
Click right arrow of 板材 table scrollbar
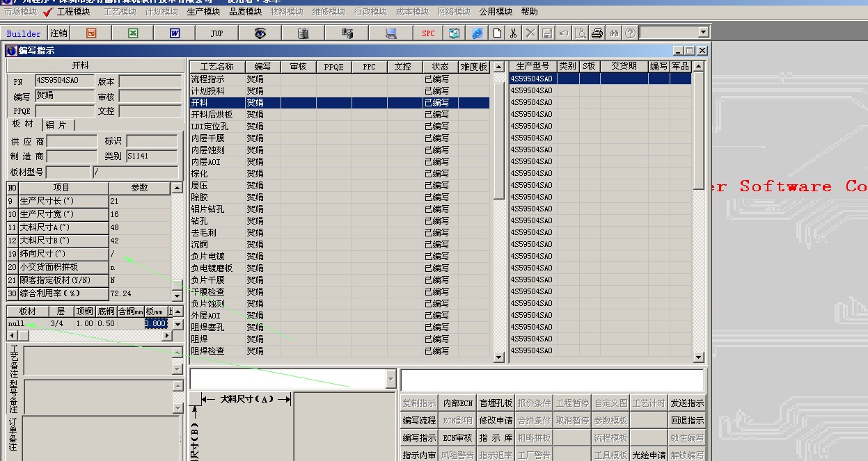pos(166,336)
